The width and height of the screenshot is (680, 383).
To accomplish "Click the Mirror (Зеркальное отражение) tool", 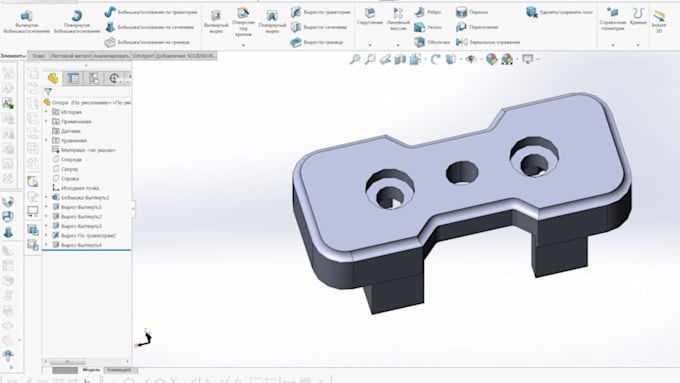I will click(x=488, y=43).
